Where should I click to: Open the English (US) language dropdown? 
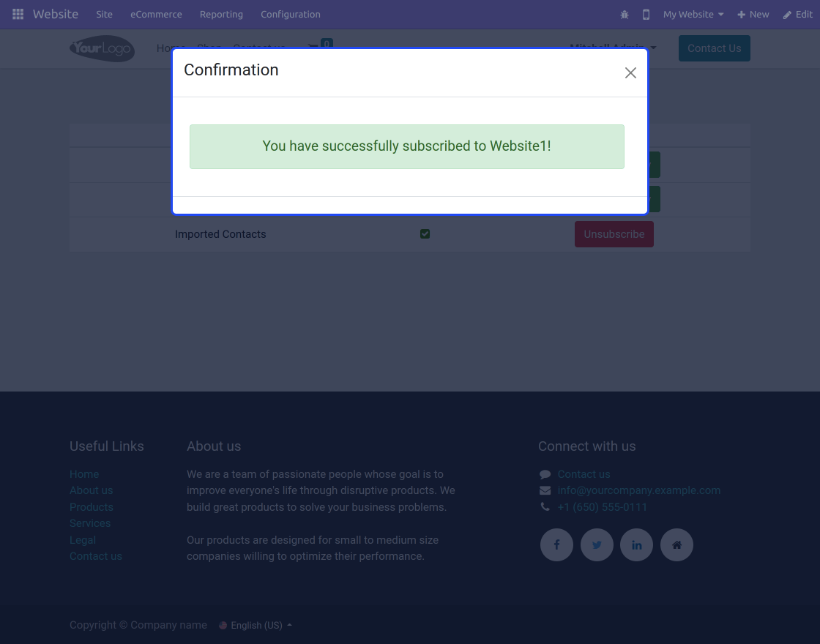pos(256,625)
